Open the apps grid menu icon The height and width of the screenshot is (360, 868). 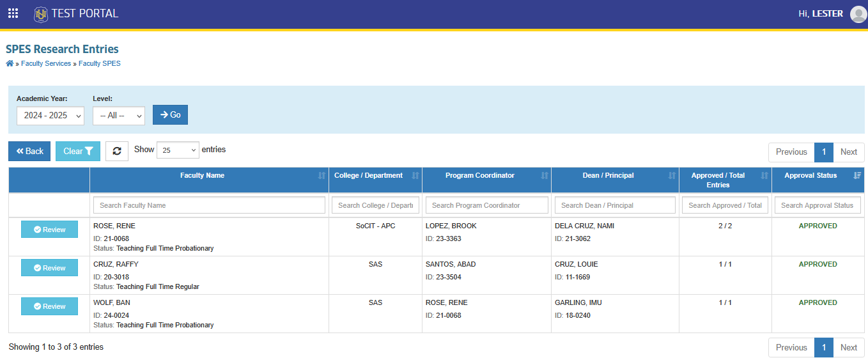tap(13, 13)
